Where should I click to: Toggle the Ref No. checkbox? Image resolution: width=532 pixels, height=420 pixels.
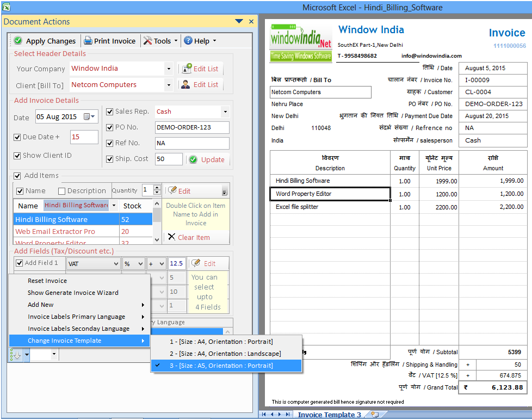(x=109, y=143)
